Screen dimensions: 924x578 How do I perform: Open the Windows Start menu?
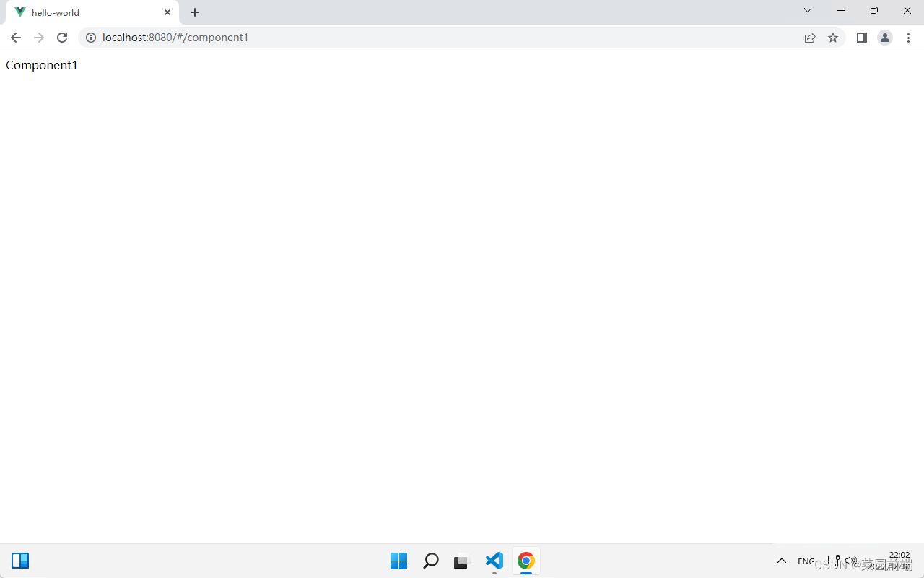pos(399,561)
